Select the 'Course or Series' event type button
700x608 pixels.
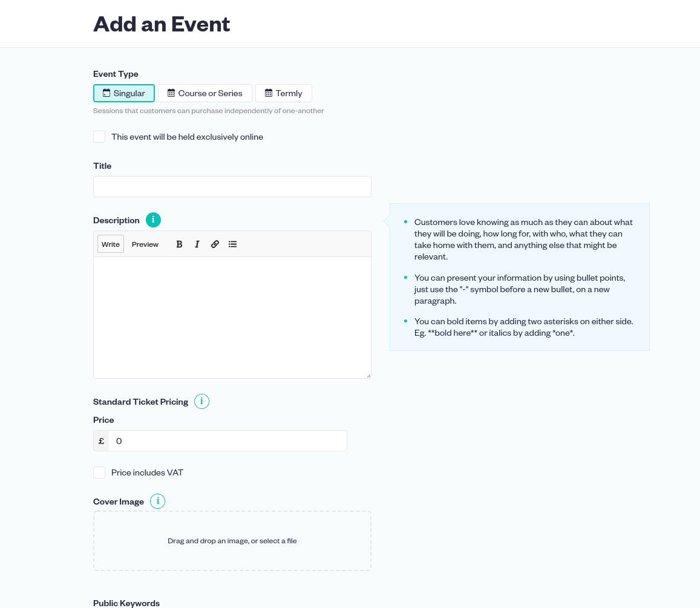tap(204, 93)
